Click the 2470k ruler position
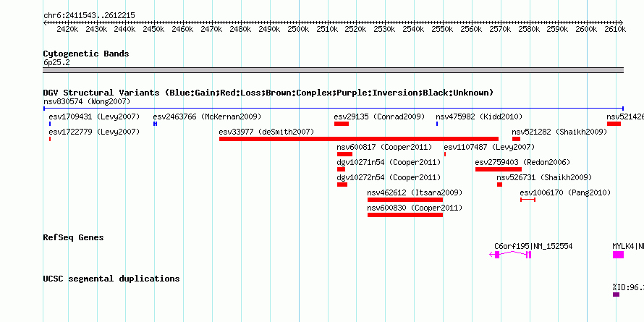The height and width of the screenshot is (322, 644). pos(211,29)
